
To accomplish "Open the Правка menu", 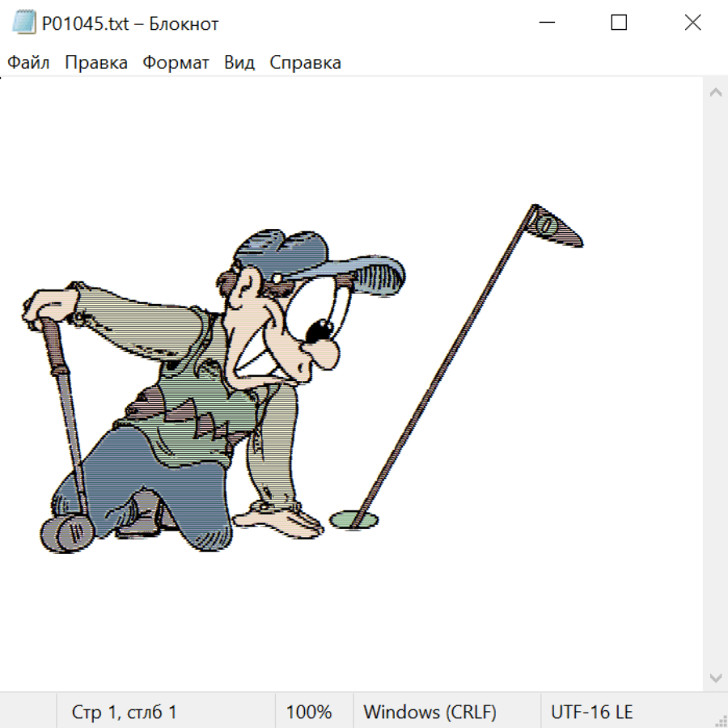I will pyautogui.click(x=96, y=63).
